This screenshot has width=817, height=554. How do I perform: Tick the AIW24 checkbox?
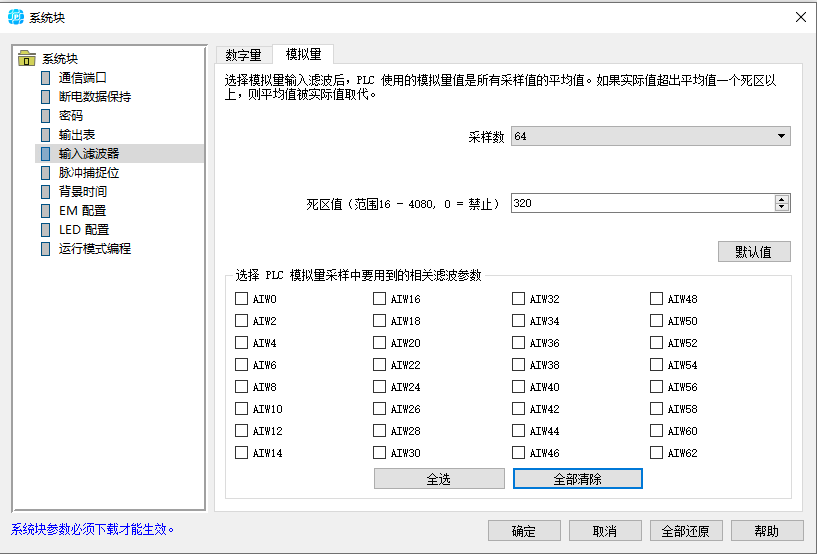[x=379, y=387]
